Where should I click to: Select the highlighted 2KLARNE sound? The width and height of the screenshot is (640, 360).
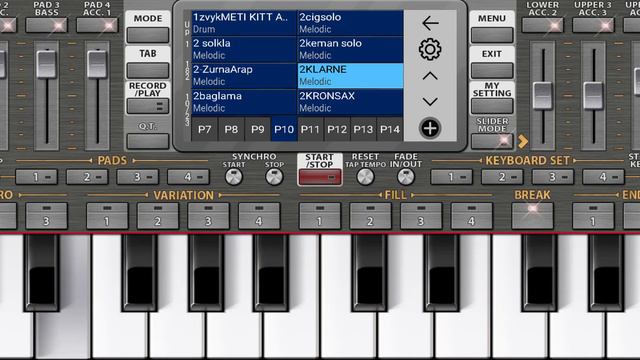[351, 76]
